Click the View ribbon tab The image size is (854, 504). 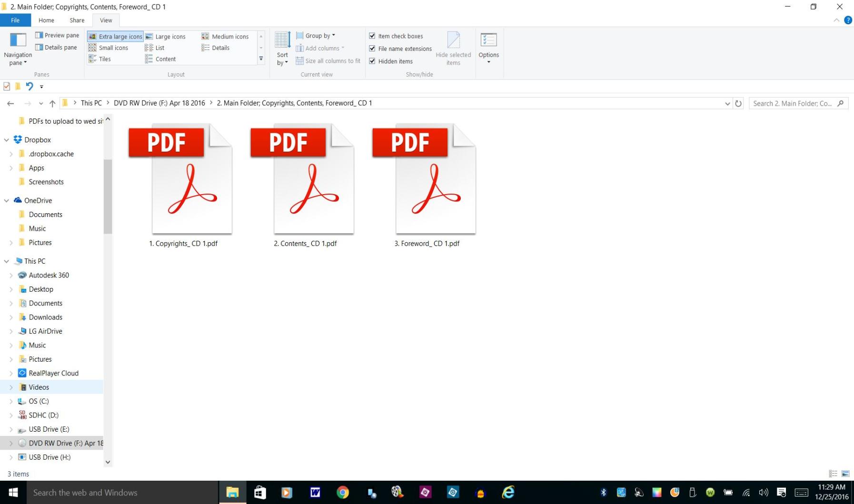tap(106, 20)
